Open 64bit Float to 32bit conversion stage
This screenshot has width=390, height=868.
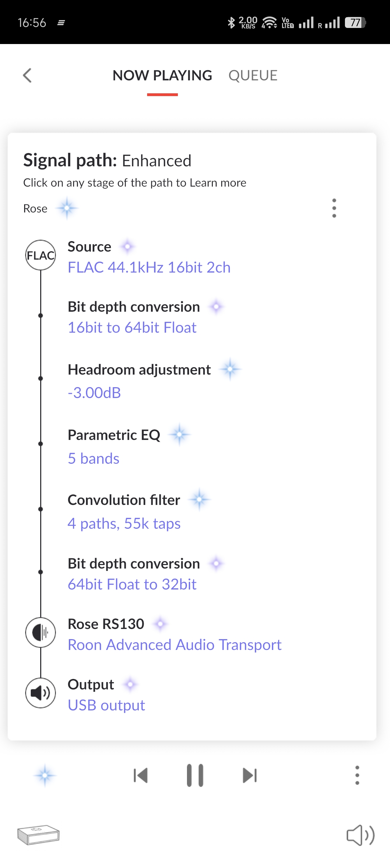click(132, 584)
